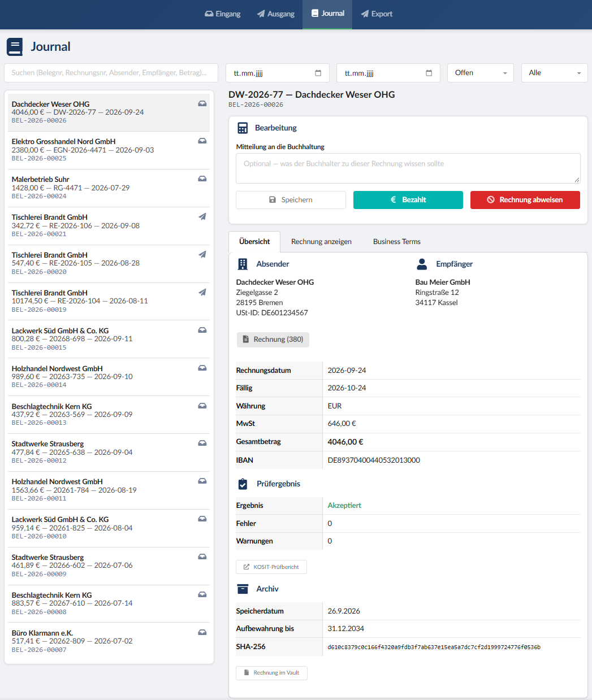Click inbox icon on BEL-2026-00009 row
The width and height of the screenshot is (592, 700).
[202, 556]
